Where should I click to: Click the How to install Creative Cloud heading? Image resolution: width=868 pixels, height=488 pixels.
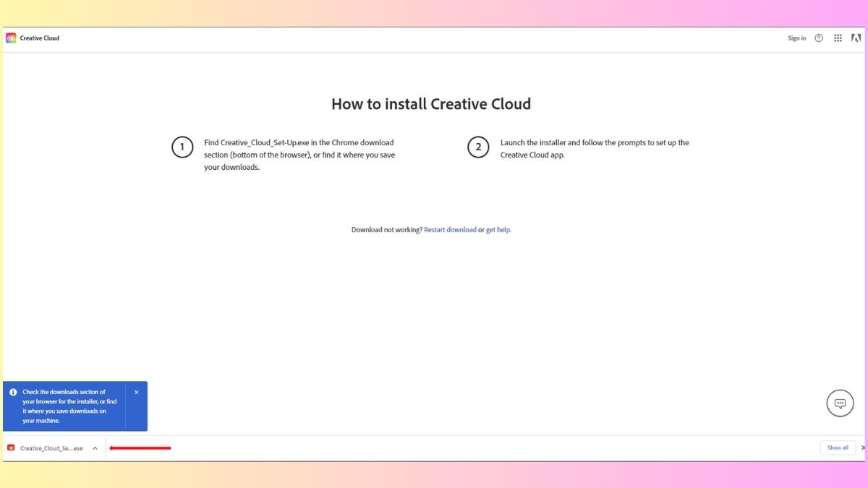(431, 104)
